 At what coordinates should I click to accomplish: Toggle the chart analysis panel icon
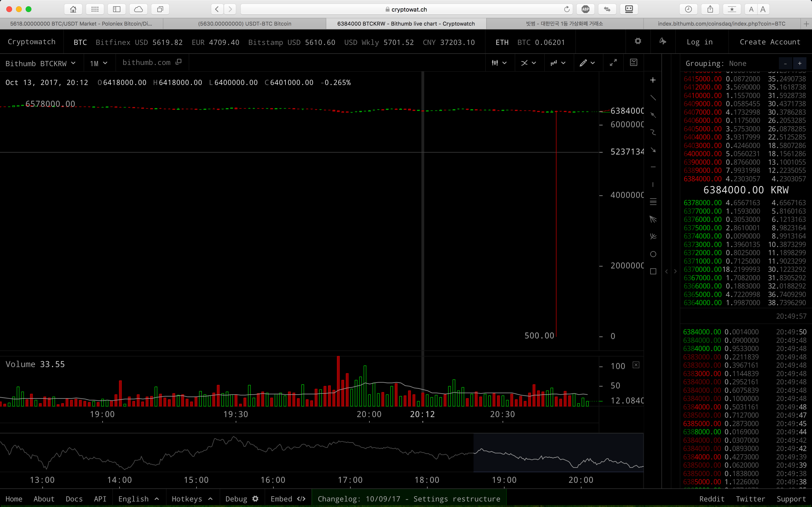[x=633, y=63]
